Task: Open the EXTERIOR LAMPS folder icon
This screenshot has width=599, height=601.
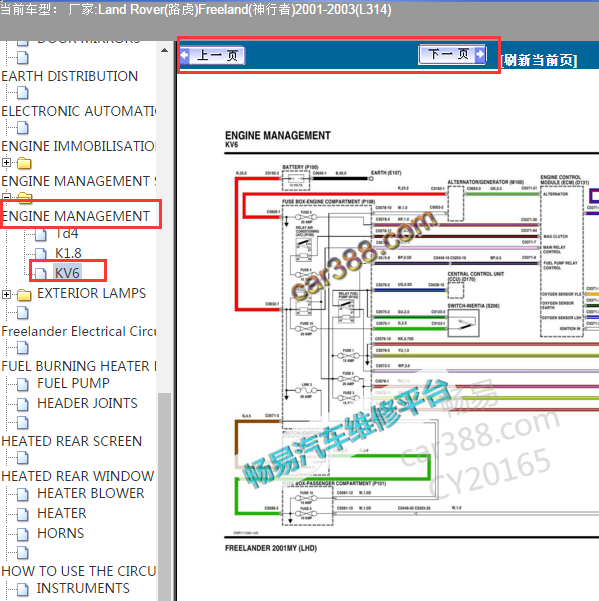Action: click(x=24, y=294)
